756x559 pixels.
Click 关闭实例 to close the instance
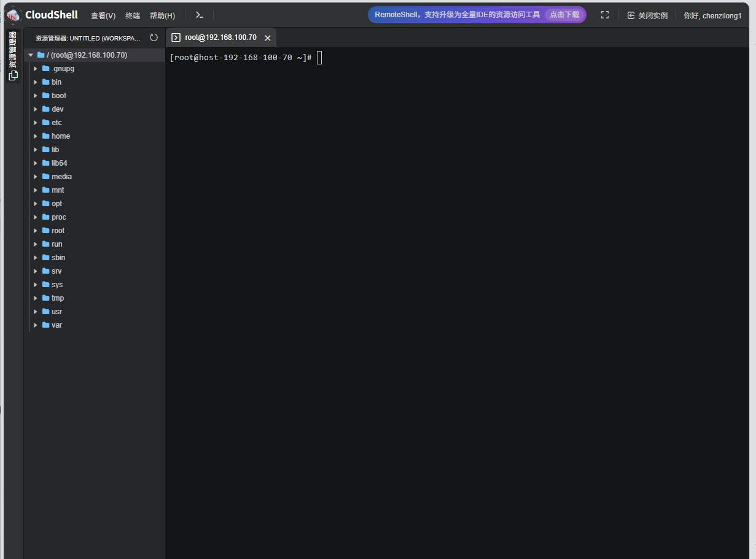coord(647,15)
